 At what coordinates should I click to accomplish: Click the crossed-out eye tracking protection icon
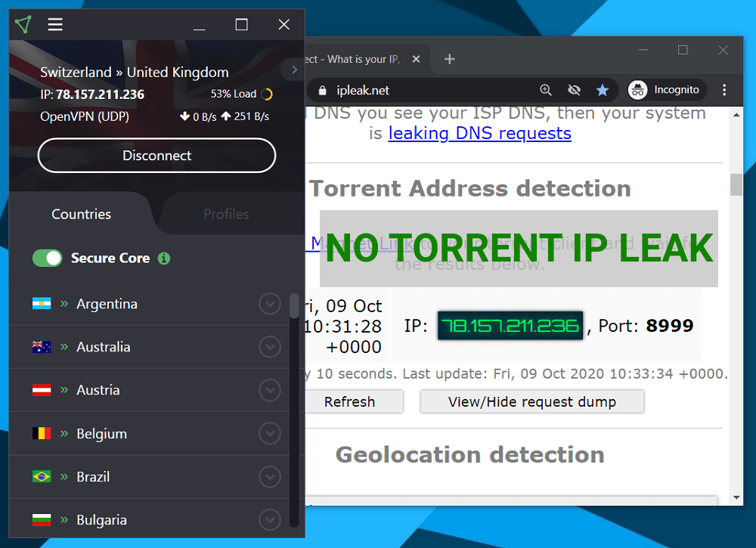pyautogui.click(x=574, y=90)
